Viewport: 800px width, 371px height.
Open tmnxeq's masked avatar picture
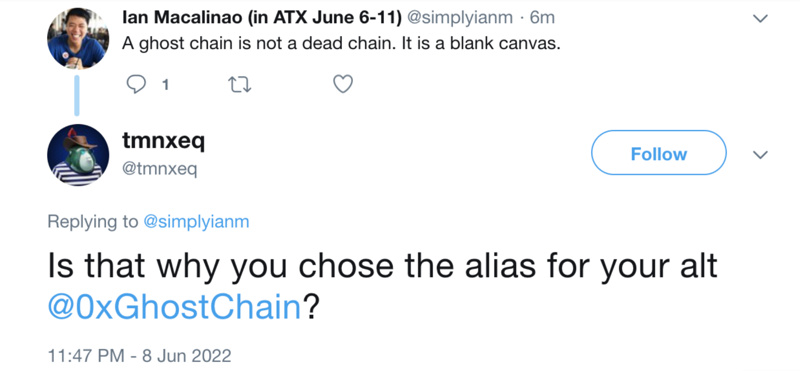tap(78, 155)
